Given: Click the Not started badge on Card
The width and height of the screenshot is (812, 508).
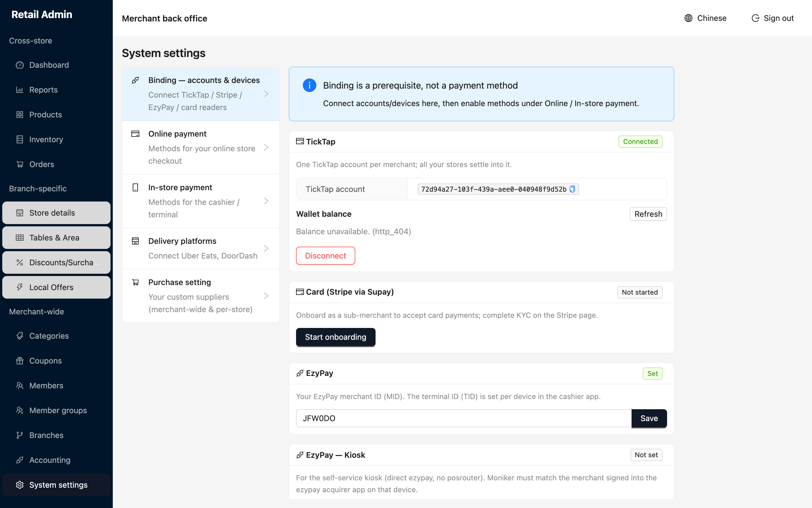Looking at the screenshot, I should point(639,292).
